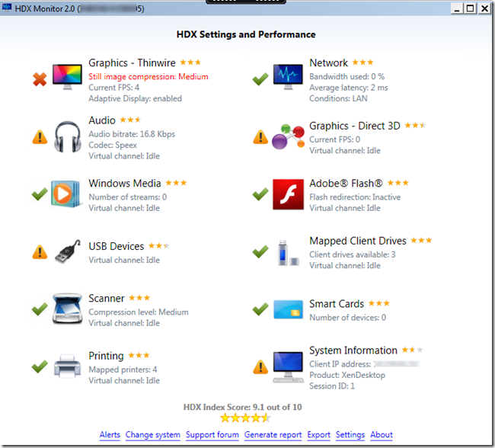495x448 pixels.
Task: Click the Network heading
Action: click(x=329, y=62)
